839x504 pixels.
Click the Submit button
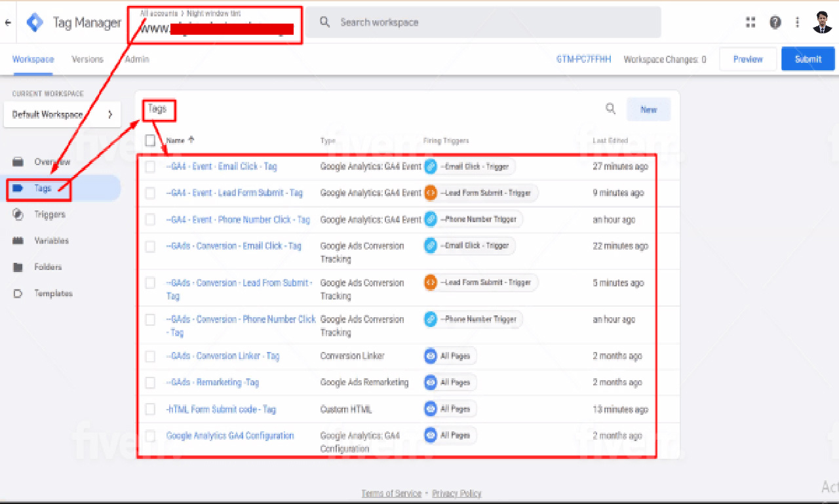point(808,58)
